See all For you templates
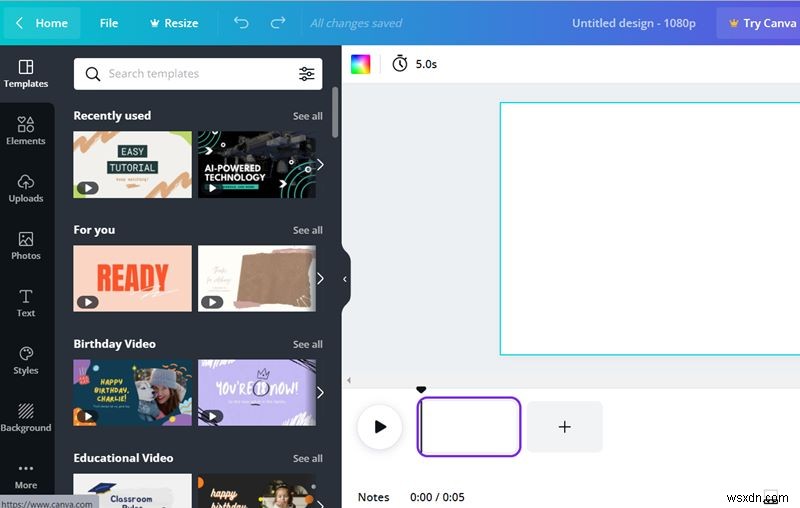This screenshot has height=508, width=800. 308,231
